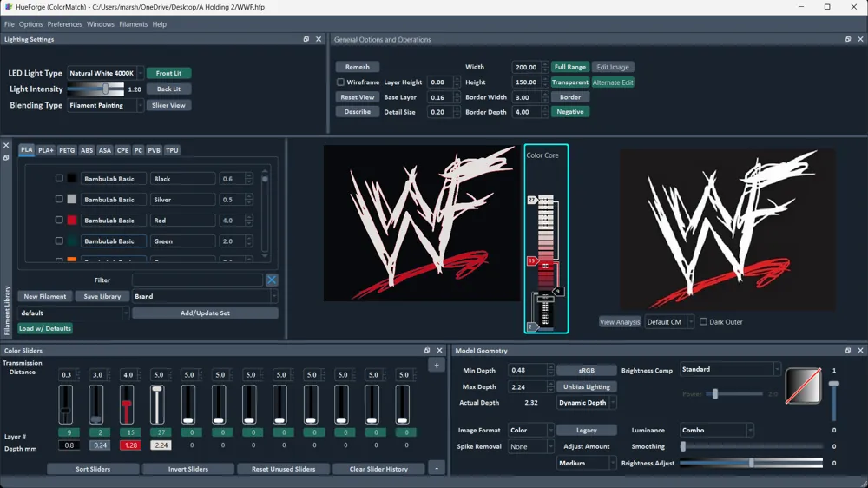
Task: Switch to the TPU filament tab
Action: [x=172, y=150]
